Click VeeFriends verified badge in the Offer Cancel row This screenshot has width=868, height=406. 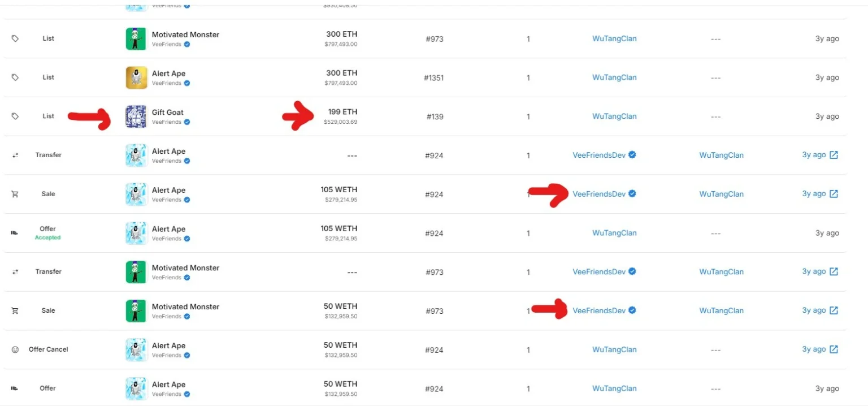coord(187,355)
